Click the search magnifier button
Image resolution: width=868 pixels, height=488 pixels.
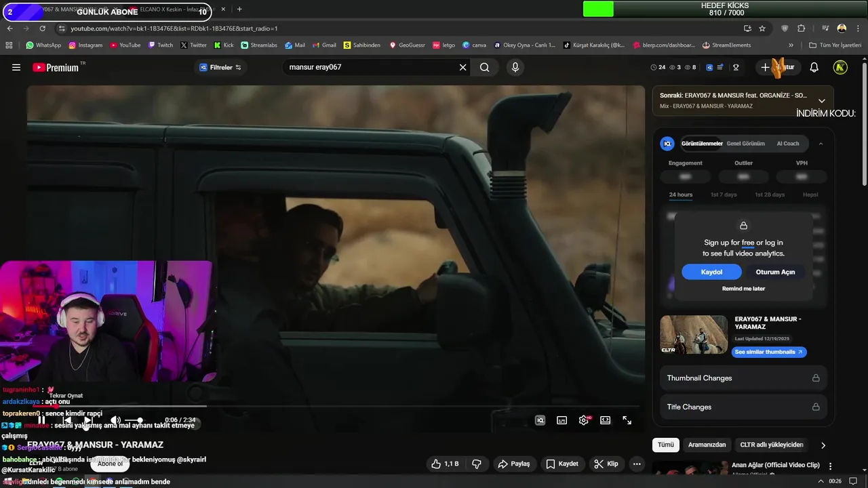485,67
